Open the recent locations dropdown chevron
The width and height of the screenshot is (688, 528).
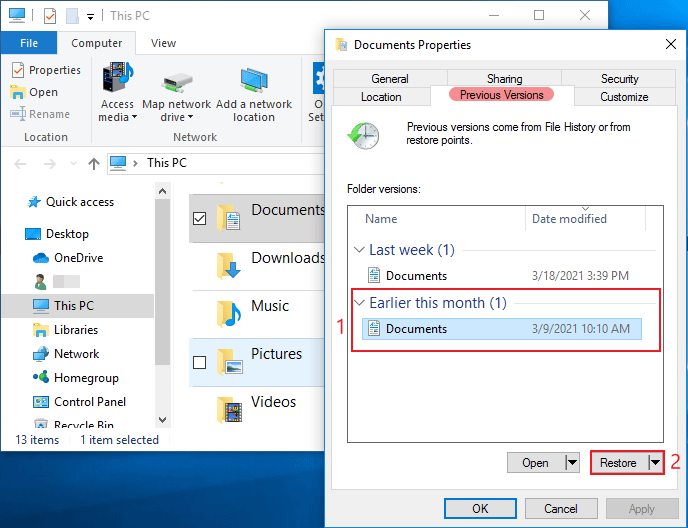coord(73,164)
